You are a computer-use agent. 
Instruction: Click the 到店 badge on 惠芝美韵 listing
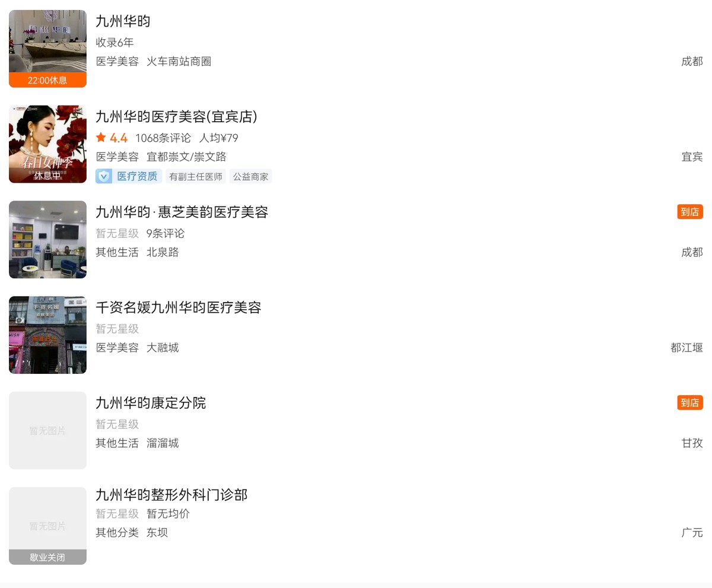click(690, 212)
